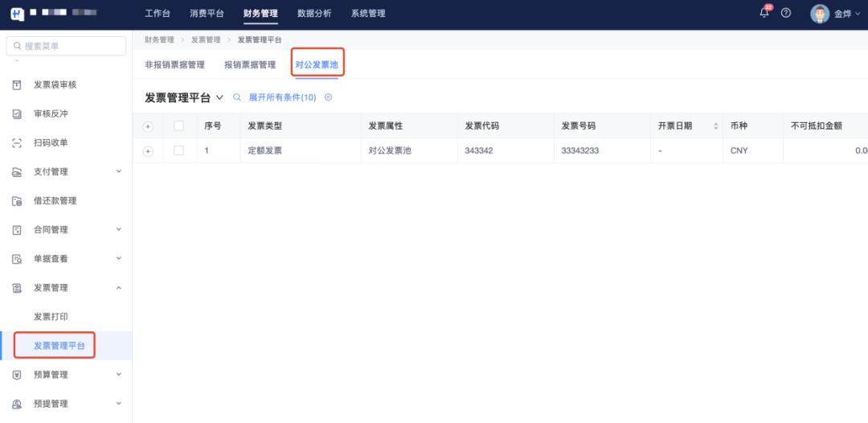The width and height of the screenshot is (868, 423).
Task: Click the 单据查看 sidebar icon
Action: 17,259
